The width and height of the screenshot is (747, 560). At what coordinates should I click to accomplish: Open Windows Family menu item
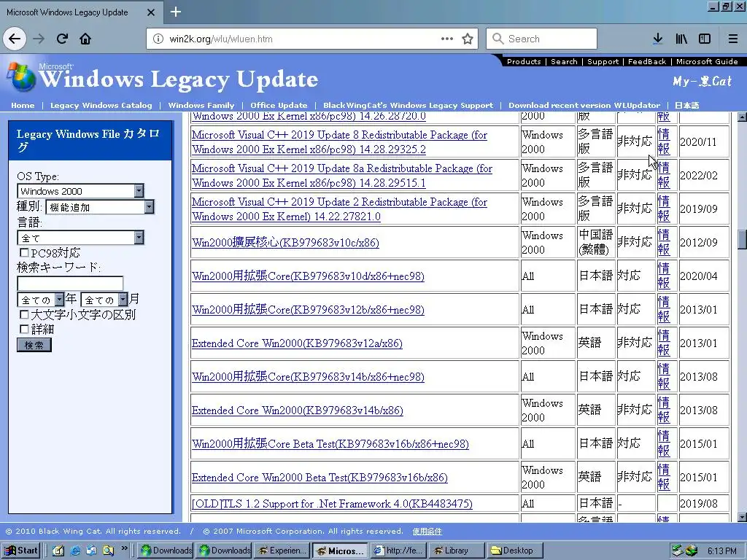(201, 105)
